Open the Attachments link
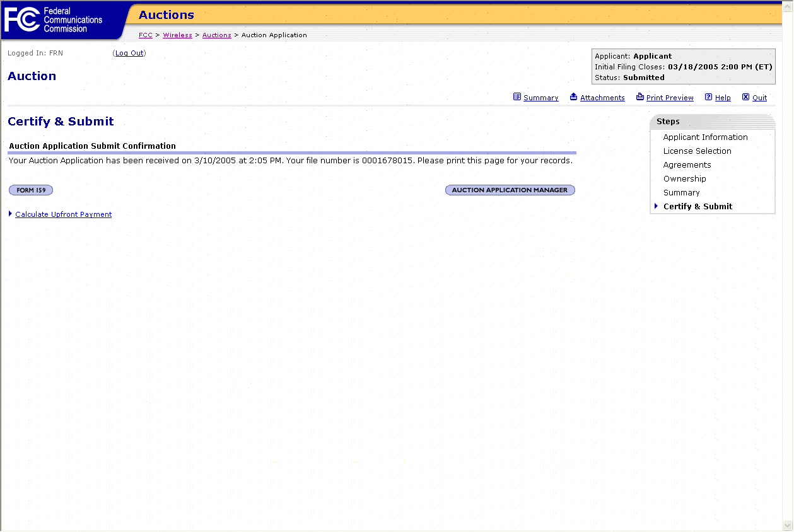 point(602,98)
